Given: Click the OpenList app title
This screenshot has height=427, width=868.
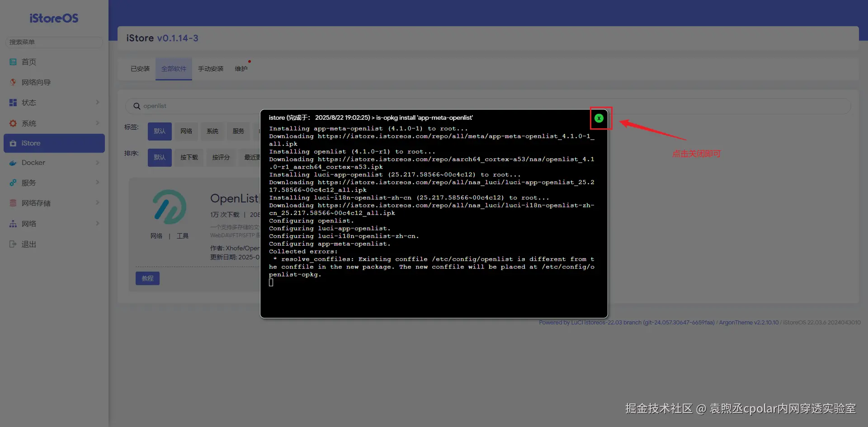Looking at the screenshot, I should 234,198.
